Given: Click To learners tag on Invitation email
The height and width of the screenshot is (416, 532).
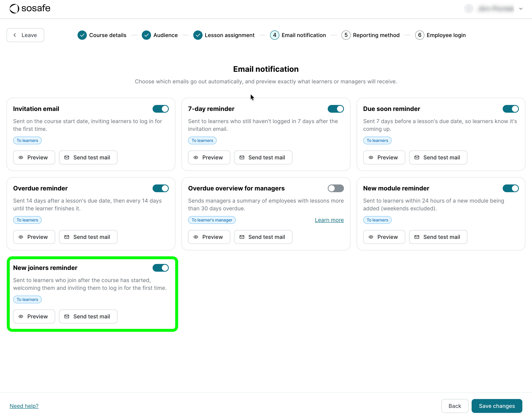Looking at the screenshot, I should [x=27, y=140].
